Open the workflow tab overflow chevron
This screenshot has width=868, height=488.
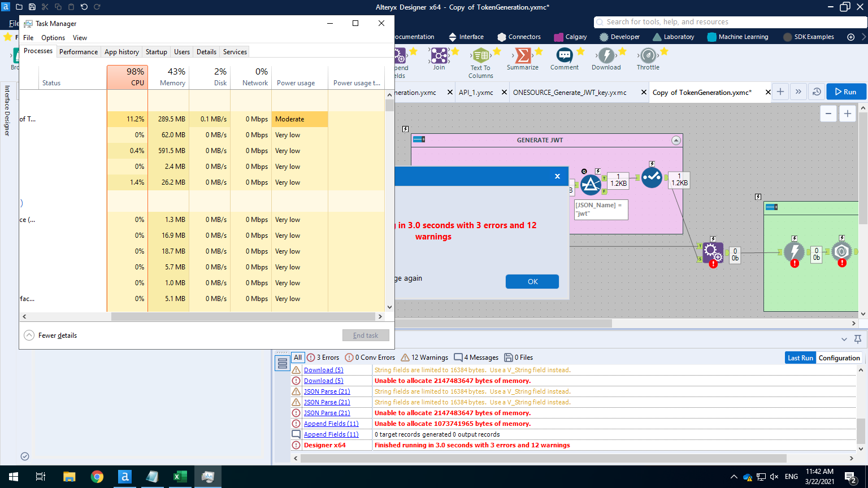pos(798,91)
